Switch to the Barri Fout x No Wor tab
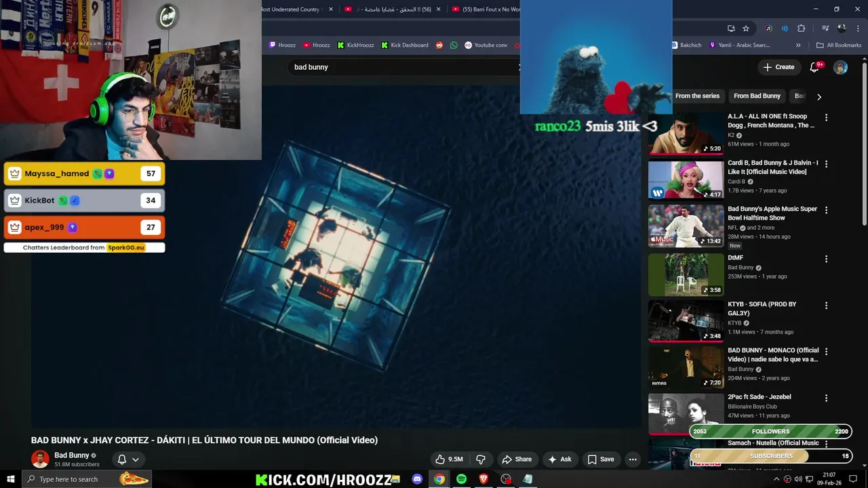 [x=486, y=9]
